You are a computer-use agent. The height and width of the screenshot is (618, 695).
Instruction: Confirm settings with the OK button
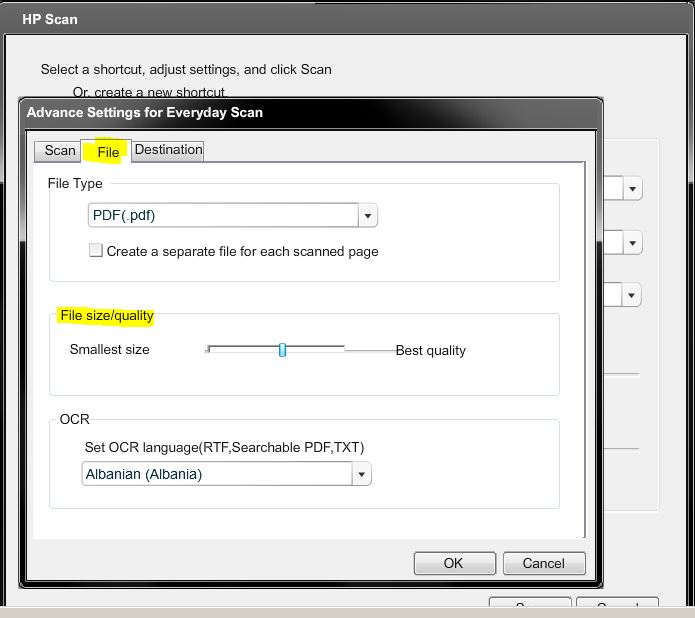click(455, 563)
